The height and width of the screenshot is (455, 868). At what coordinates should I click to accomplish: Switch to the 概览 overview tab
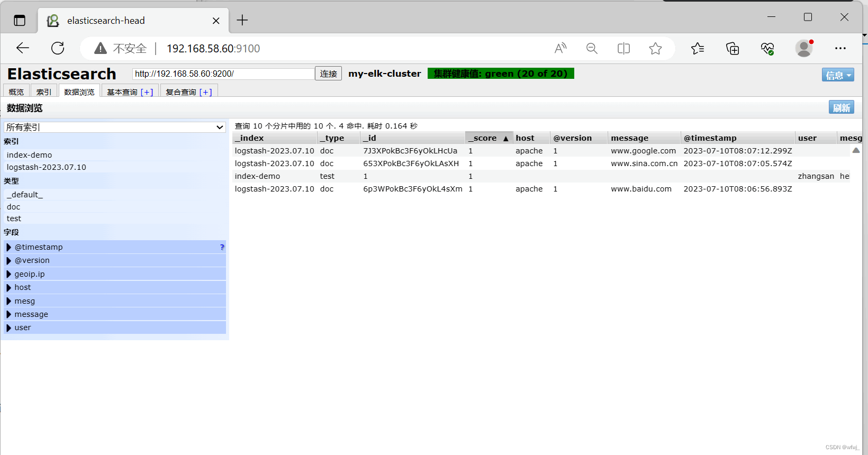(x=16, y=92)
